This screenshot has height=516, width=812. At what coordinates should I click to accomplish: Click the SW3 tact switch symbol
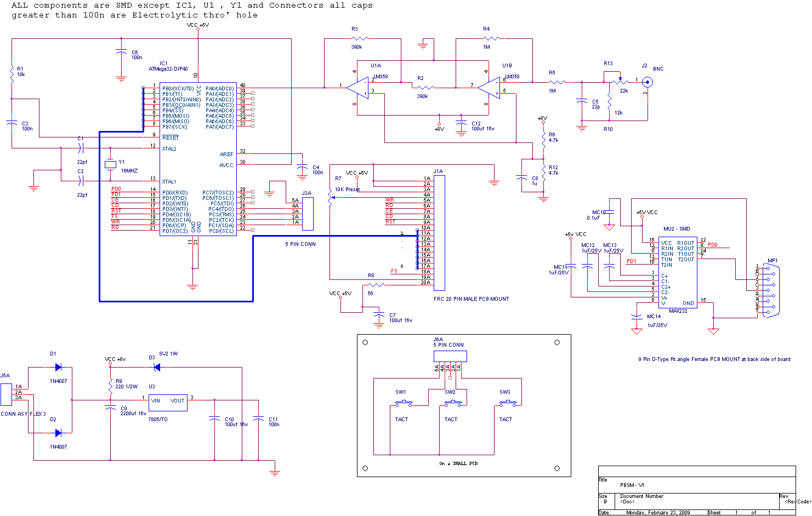tap(508, 404)
